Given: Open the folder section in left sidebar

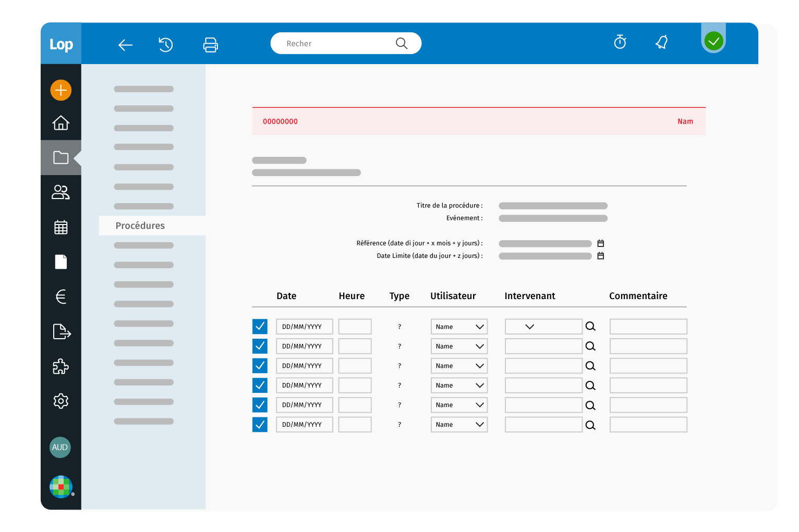Looking at the screenshot, I should click(x=61, y=157).
